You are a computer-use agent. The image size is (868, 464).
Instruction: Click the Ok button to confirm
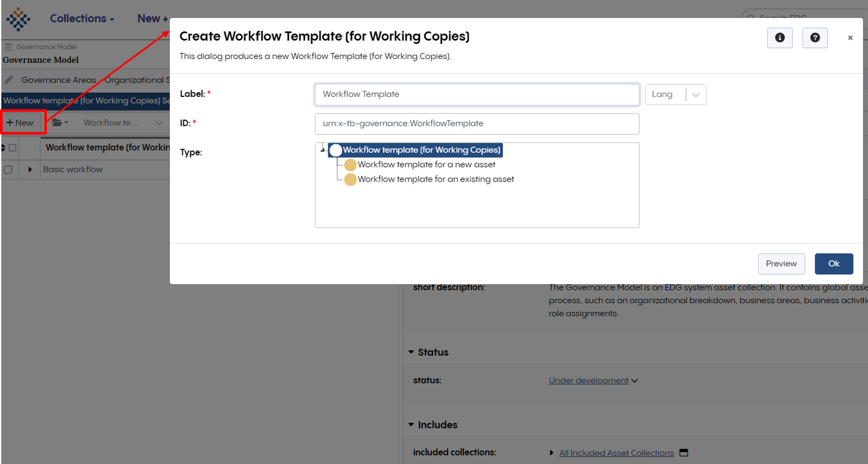pos(834,263)
